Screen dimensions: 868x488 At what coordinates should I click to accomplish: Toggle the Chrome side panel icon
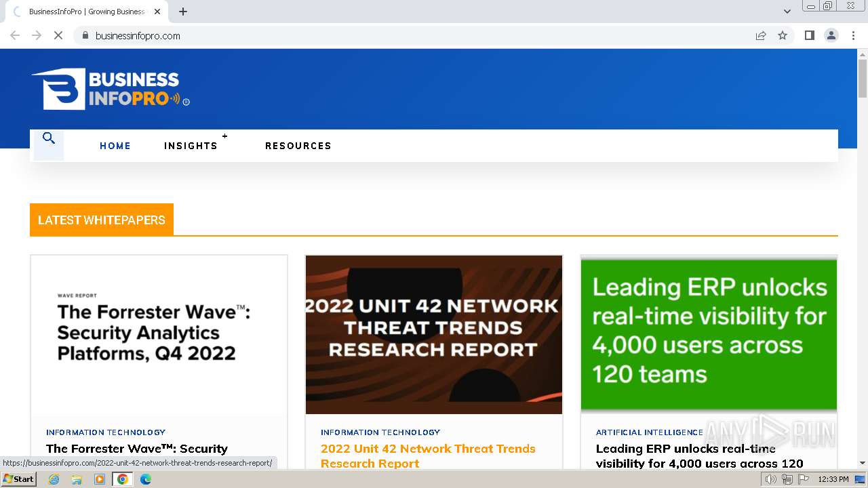[809, 35]
